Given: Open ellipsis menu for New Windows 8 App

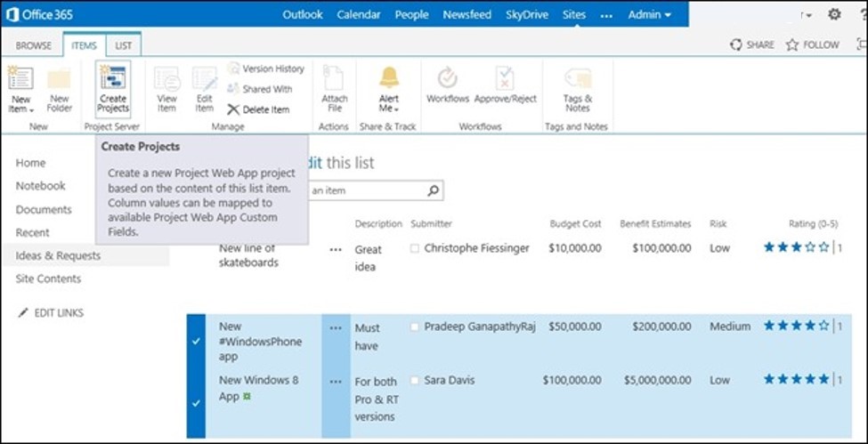Looking at the screenshot, I should (x=336, y=382).
